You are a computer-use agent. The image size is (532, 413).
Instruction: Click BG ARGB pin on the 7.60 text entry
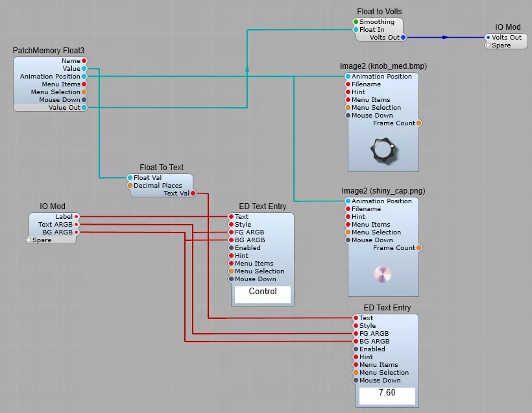point(356,342)
